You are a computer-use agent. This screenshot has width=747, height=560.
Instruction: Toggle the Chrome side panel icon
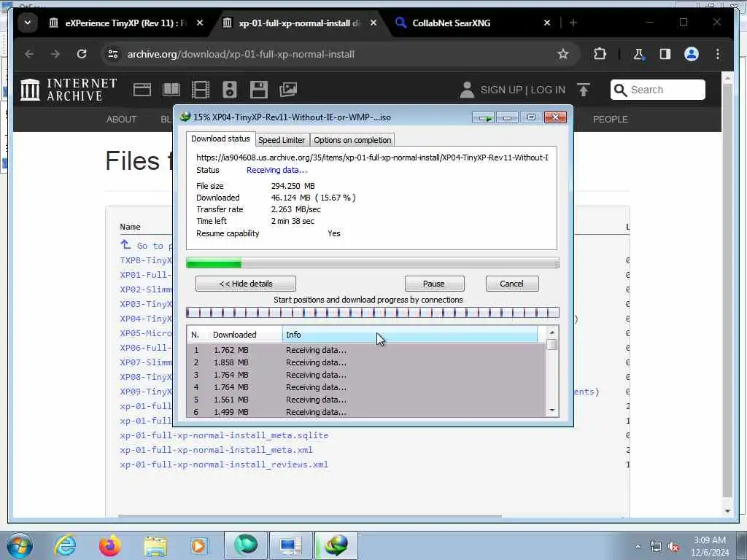665,54
